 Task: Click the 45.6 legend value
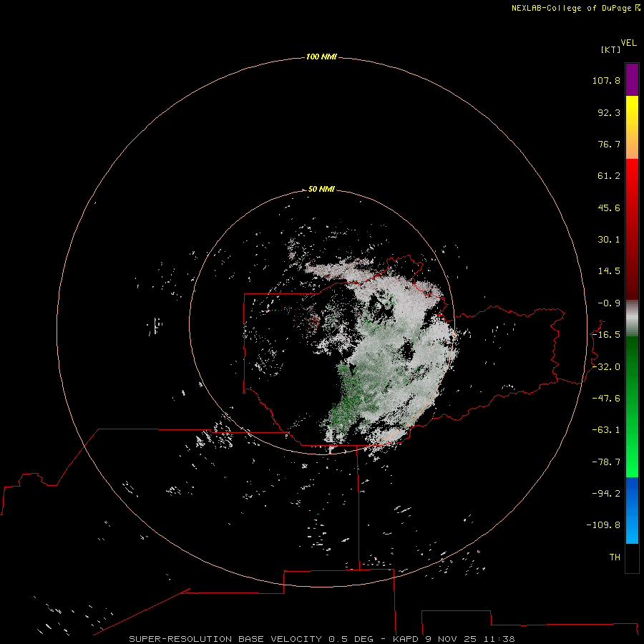coord(609,208)
